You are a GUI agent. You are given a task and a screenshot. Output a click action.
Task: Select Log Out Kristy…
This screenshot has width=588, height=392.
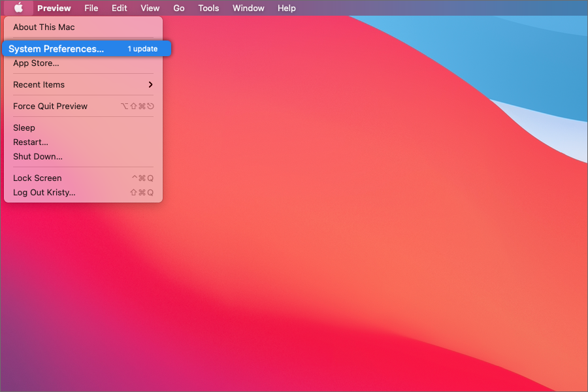[x=44, y=193]
